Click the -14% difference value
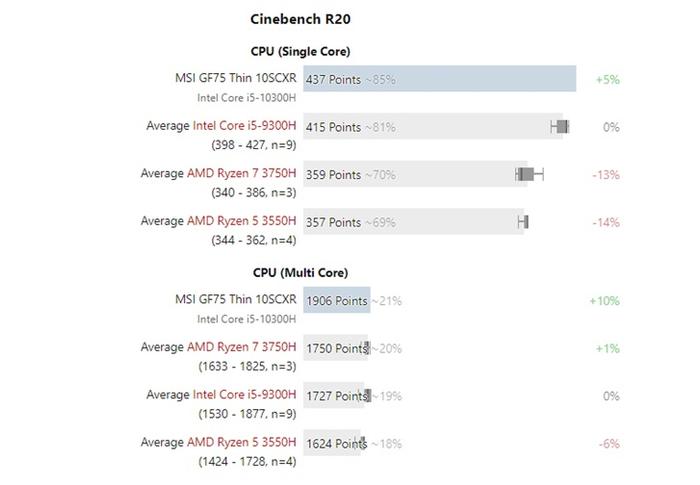This screenshot has height=485, width=700. click(606, 222)
